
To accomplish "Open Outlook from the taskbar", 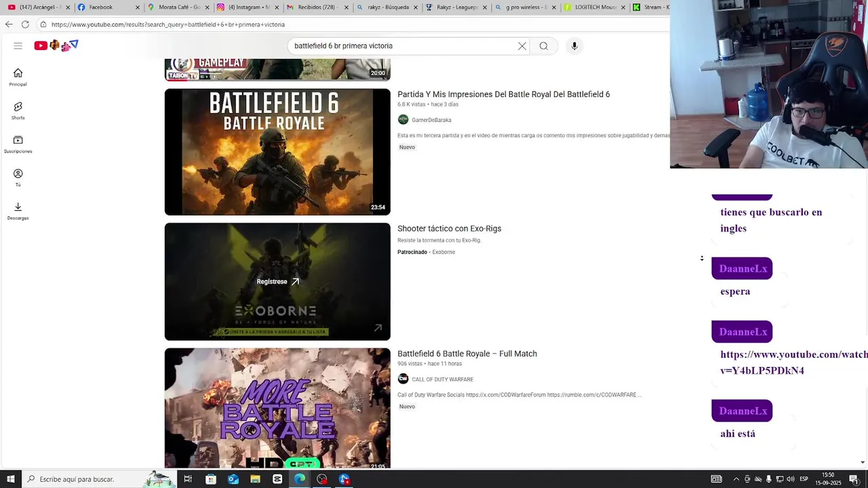I will point(233,479).
